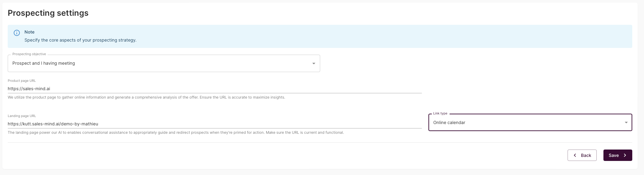Open the Prospecting objective dropdown

(x=164, y=63)
